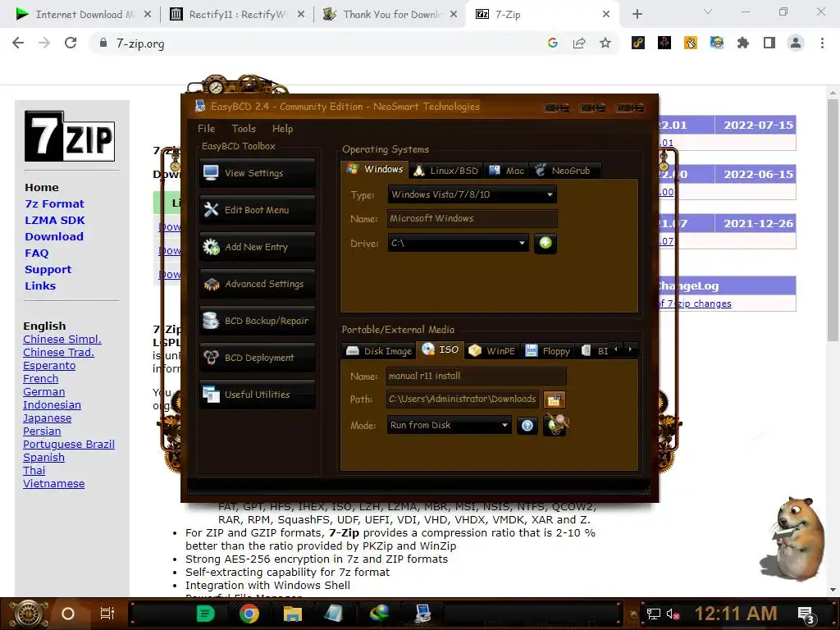
Task: Open the LZMA SDK link
Action: pyautogui.click(x=55, y=220)
